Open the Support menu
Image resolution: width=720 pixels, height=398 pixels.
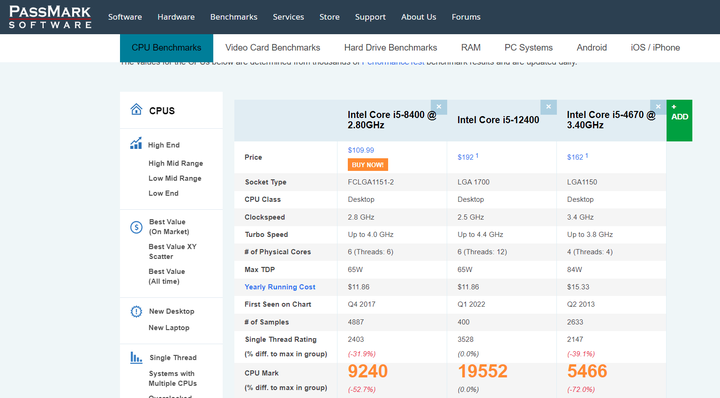[370, 17]
